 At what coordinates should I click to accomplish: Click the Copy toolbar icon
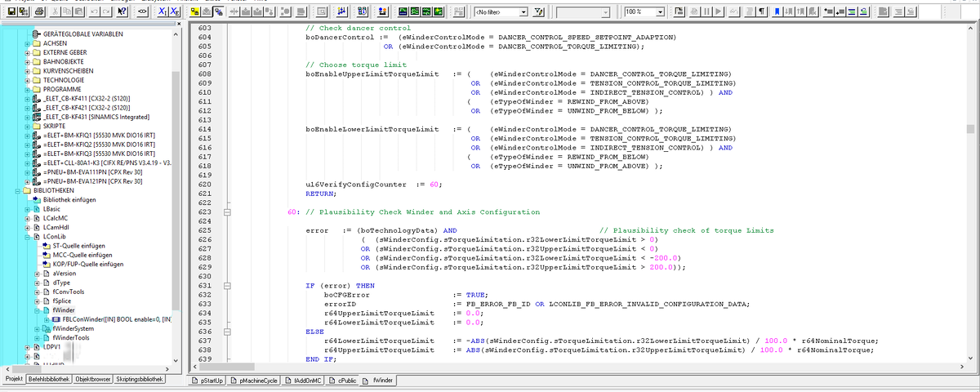66,11
